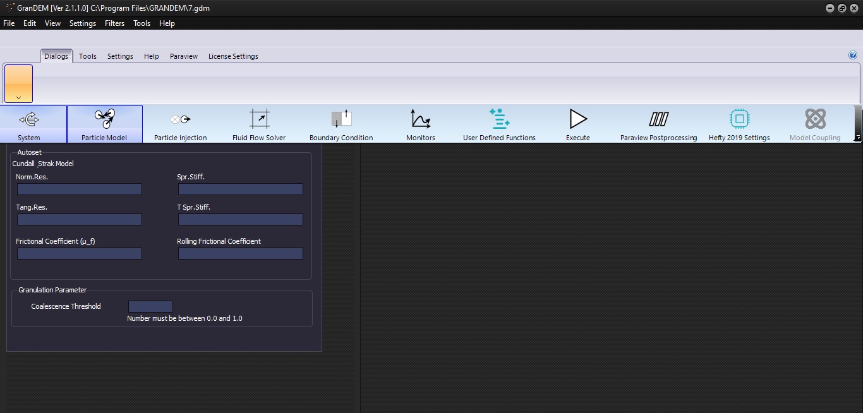Open the Particle Injection tool

pos(181,119)
